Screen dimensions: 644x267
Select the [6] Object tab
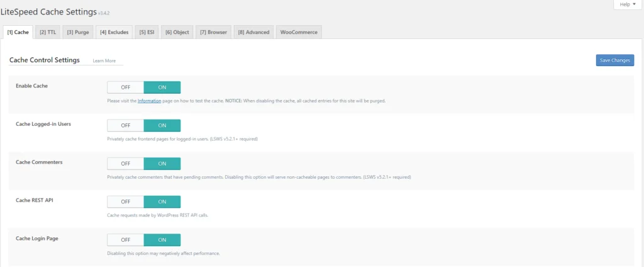(177, 32)
